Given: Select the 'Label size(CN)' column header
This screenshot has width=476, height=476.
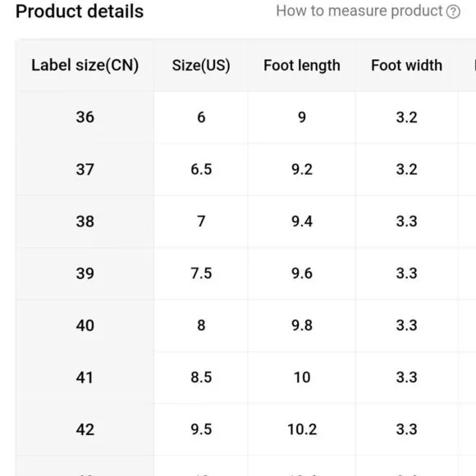Looking at the screenshot, I should pos(85,66).
